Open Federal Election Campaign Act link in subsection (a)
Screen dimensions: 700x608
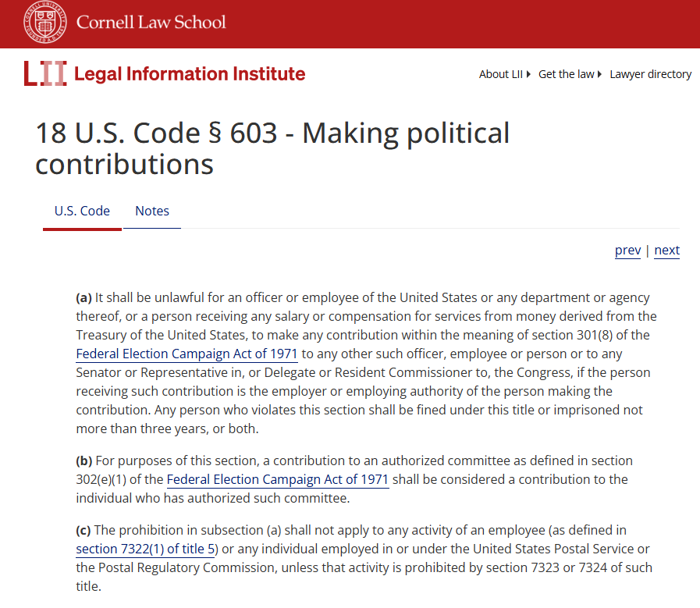(x=187, y=354)
